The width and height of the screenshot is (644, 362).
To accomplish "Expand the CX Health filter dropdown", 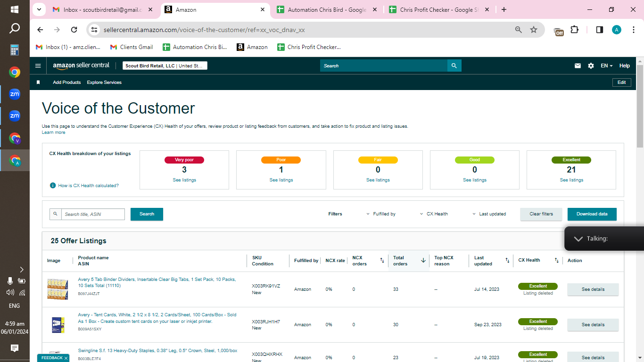I will (x=434, y=214).
